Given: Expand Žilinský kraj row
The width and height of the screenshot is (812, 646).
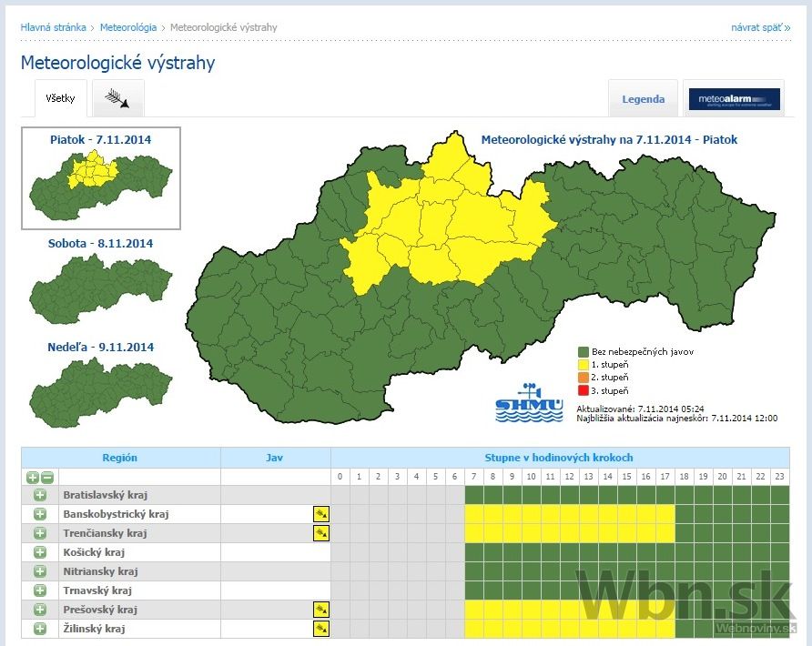Looking at the screenshot, I should [x=40, y=629].
